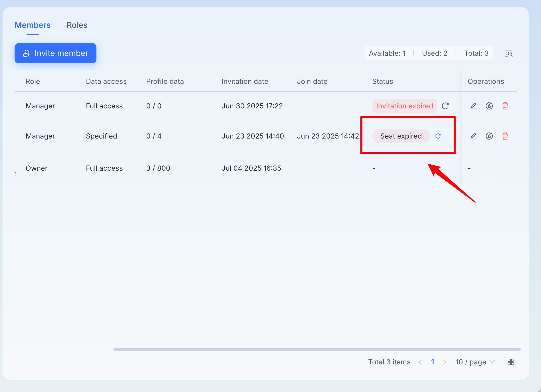The image size is (541, 392).
Task: Click the Jul 04 2025 16:35 invitation date
Action: (251, 168)
